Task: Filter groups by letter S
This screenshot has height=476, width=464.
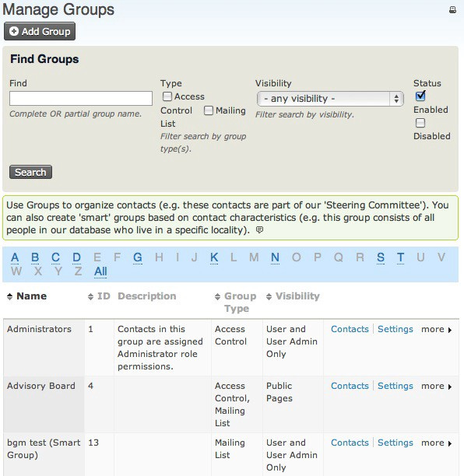Action: click(x=381, y=257)
